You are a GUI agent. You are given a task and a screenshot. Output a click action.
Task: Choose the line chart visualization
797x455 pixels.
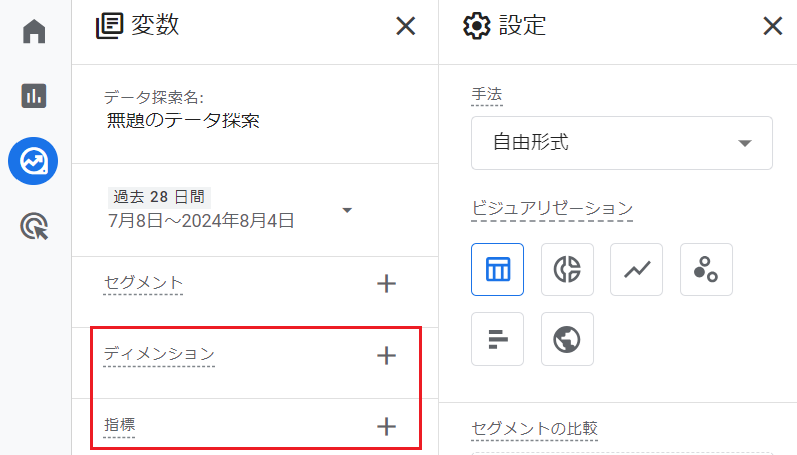[x=636, y=269]
